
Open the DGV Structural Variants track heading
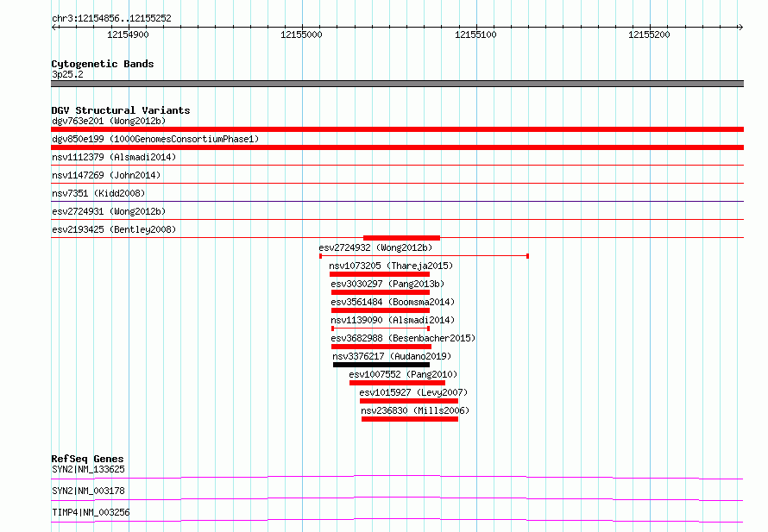(121, 110)
